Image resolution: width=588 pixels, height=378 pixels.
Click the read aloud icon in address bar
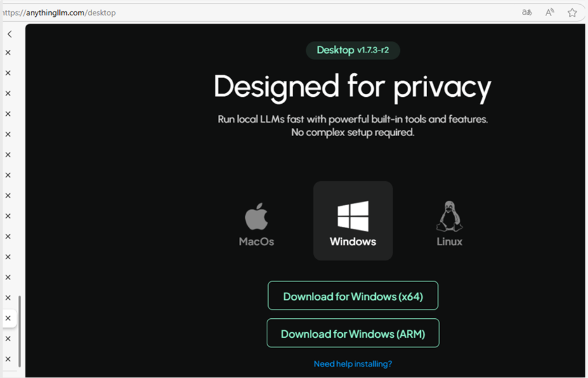[549, 12]
